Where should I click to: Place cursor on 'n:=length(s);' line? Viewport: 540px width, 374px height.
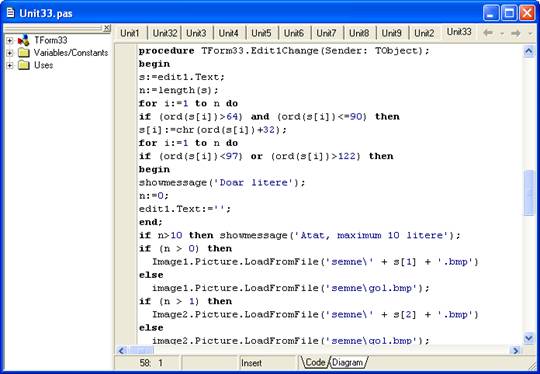pyautogui.click(x=178, y=90)
